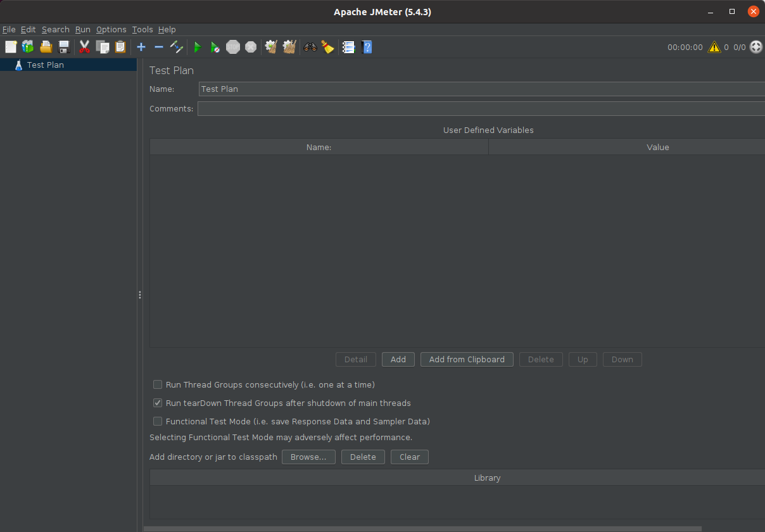Viewport: 765px width, 532px height.
Task: Open the Templates icon in toolbar
Action: click(x=28, y=47)
